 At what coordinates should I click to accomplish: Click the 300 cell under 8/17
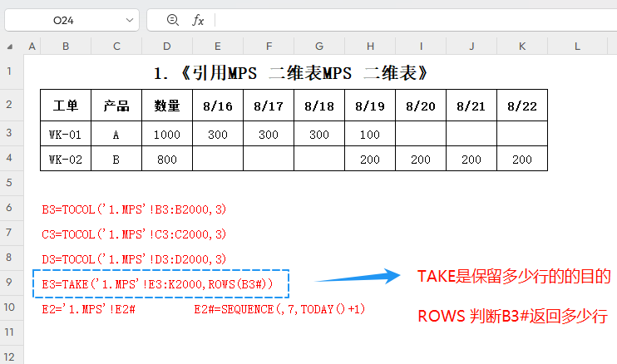269,134
